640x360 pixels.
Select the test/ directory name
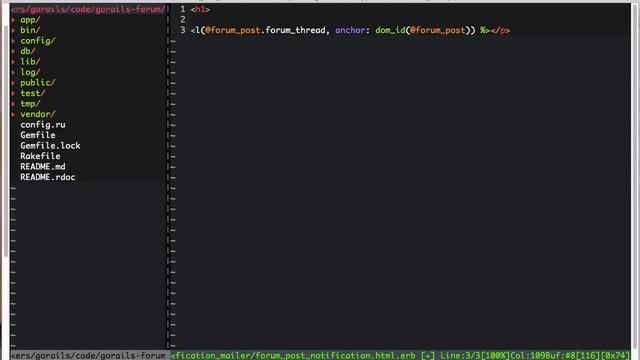point(33,93)
